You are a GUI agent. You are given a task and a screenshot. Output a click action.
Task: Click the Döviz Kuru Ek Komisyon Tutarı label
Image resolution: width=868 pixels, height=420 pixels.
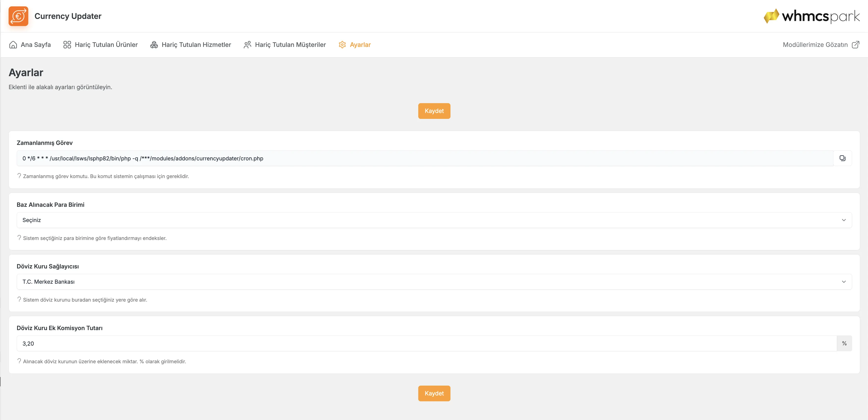(x=60, y=328)
